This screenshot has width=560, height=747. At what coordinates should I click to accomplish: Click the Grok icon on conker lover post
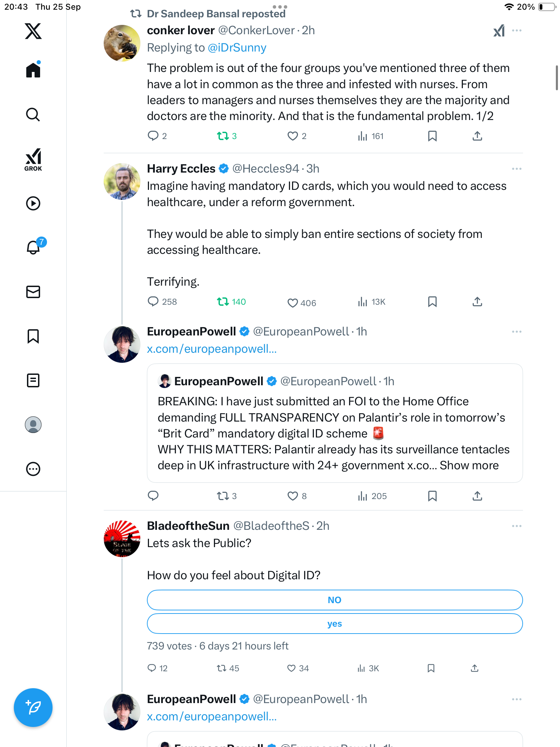[x=499, y=31]
